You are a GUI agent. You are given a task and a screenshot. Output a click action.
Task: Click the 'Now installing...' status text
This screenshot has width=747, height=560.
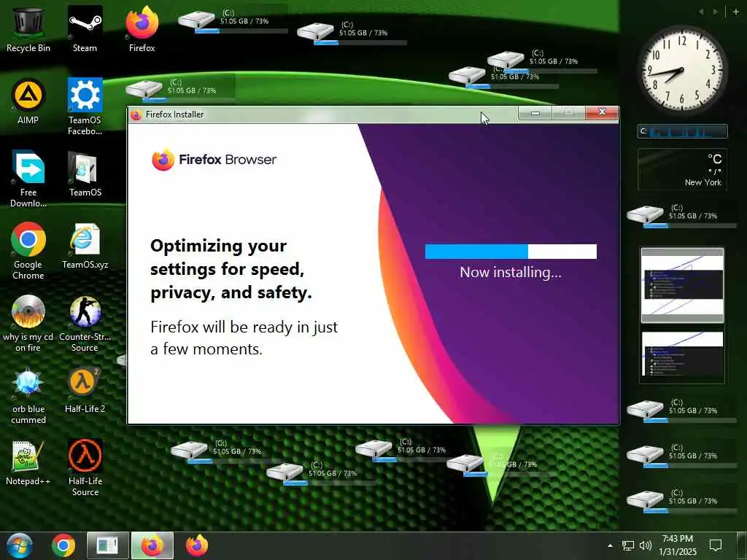click(x=511, y=273)
